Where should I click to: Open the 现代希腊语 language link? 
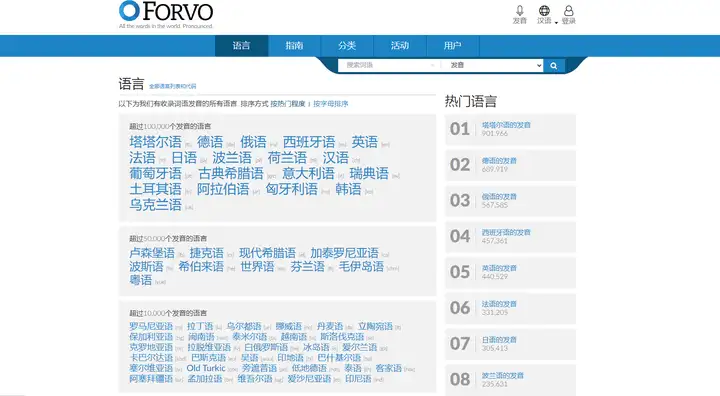tap(267, 253)
